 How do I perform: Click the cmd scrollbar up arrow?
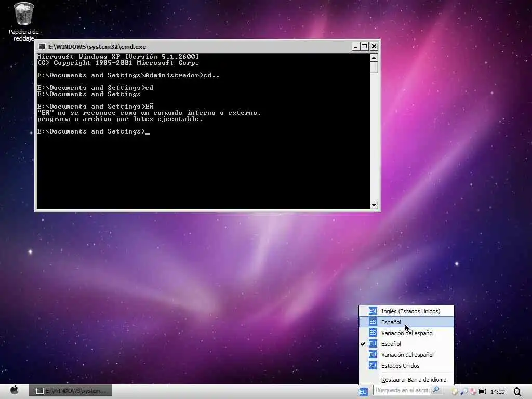pos(374,58)
